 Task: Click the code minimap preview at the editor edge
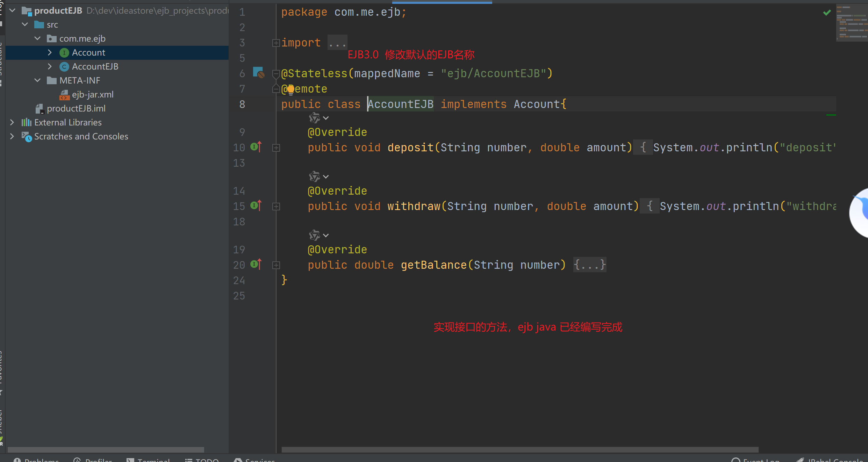click(852, 22)
